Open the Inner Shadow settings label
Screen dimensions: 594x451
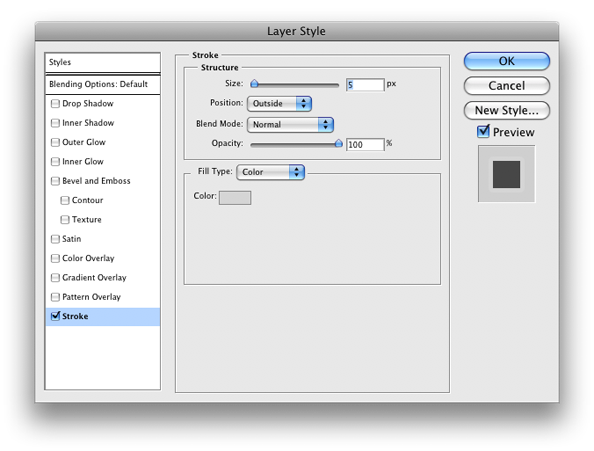pyautogui.click(x=88, y=123)
